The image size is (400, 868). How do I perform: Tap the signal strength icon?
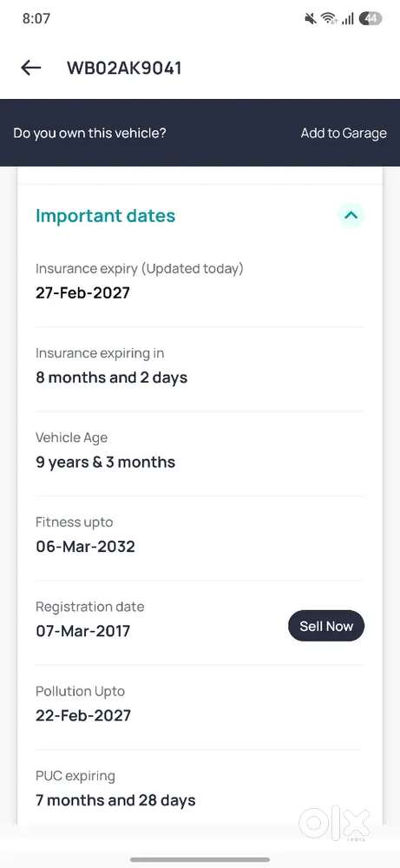(x=347, y=19)
